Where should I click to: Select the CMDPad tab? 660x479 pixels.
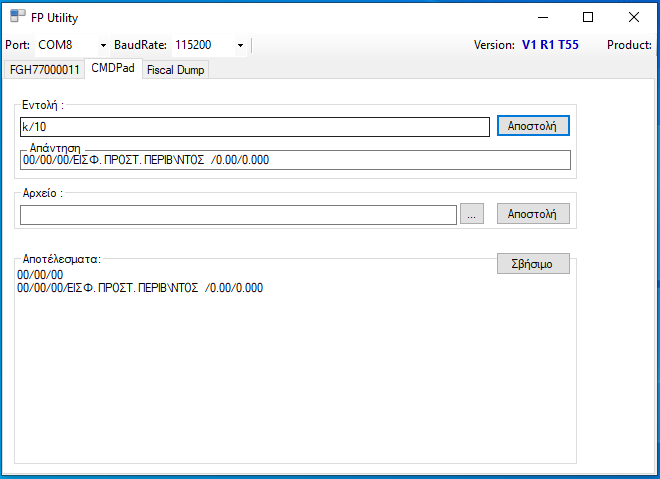click(x=112, y=69)
